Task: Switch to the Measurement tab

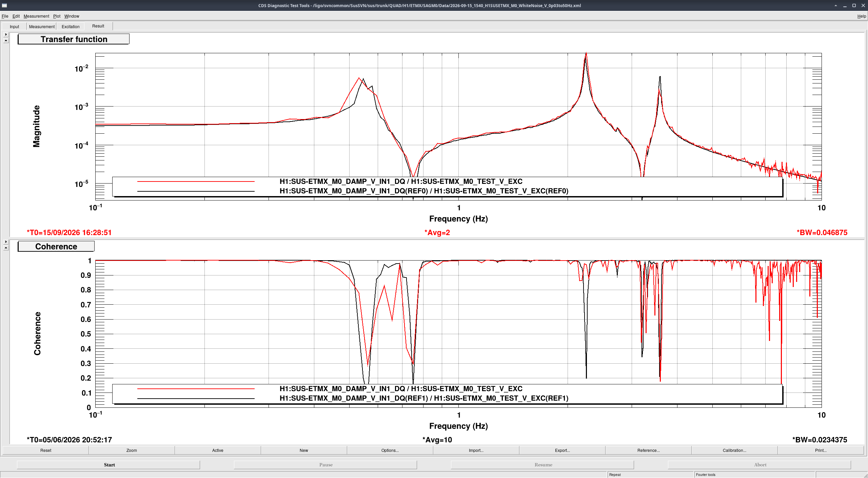Action: point(42,26)
